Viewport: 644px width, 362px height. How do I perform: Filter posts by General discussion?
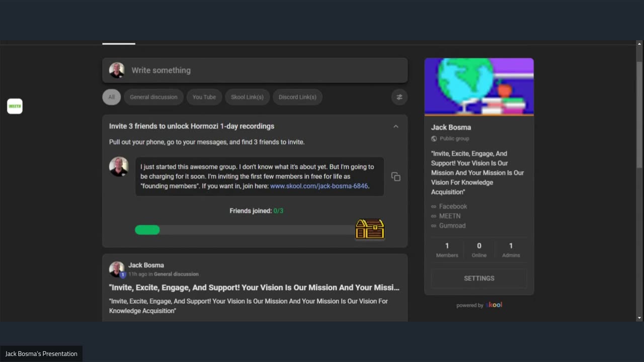[153, 97]
